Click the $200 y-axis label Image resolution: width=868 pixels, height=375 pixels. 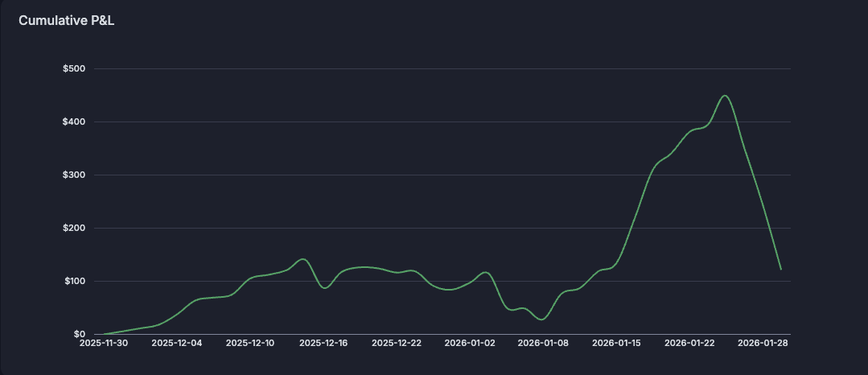(74, 228)
